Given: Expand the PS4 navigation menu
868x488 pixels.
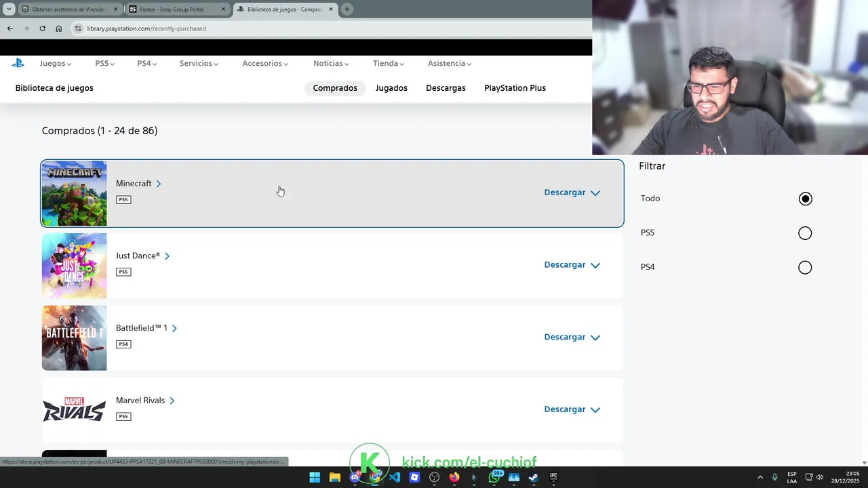Looking at the screenshot, I should tap(146, 63).
